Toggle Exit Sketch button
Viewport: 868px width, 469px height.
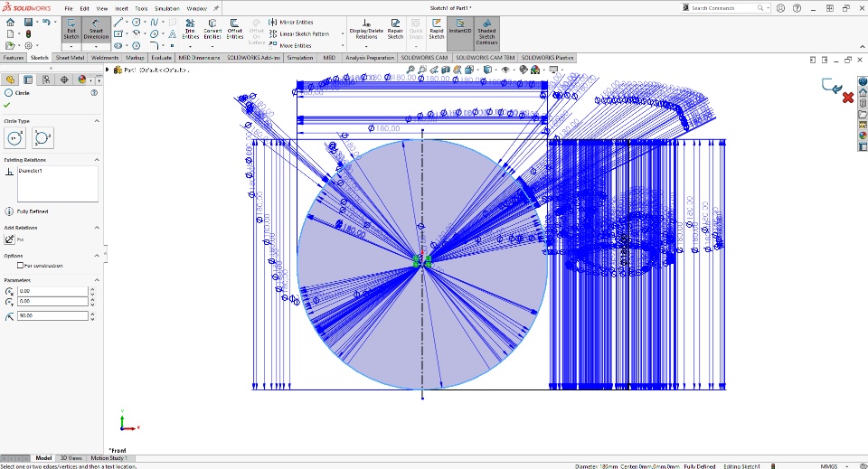(71, 29)
